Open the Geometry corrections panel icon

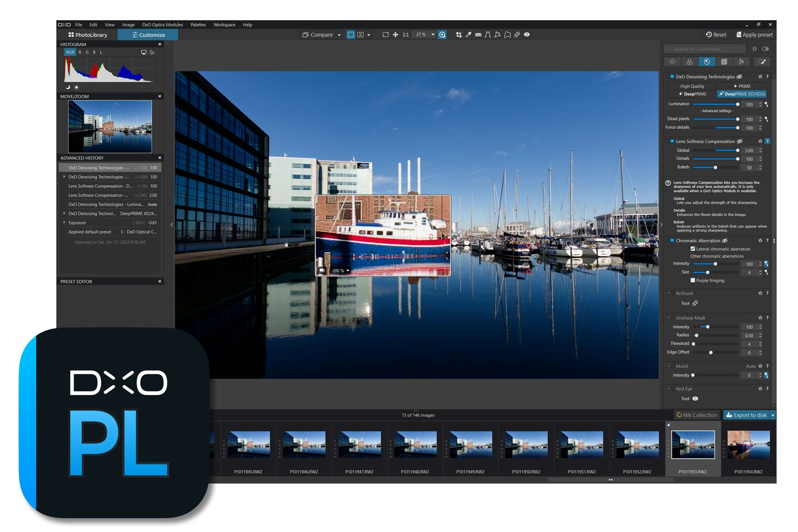coord(724,62)
